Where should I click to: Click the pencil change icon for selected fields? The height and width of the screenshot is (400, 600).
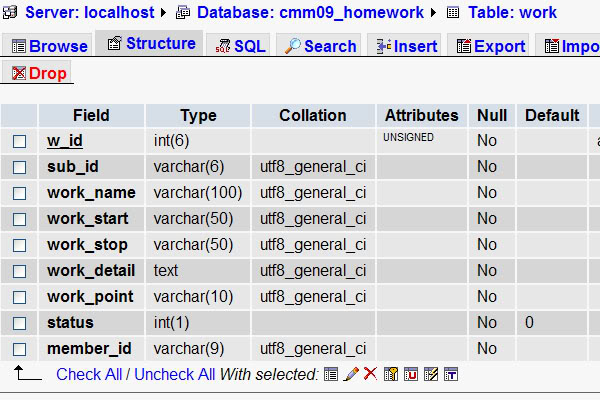point(351,374)
